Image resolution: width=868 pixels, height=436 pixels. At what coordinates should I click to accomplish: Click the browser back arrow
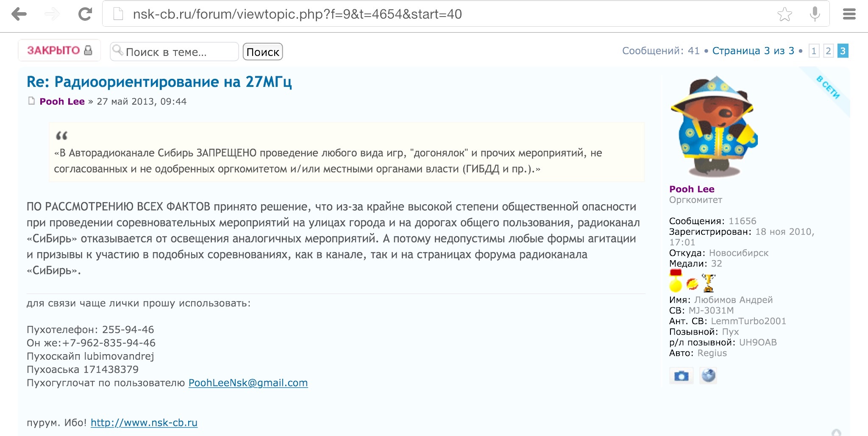pyautogui.click(x=19, y=14)
